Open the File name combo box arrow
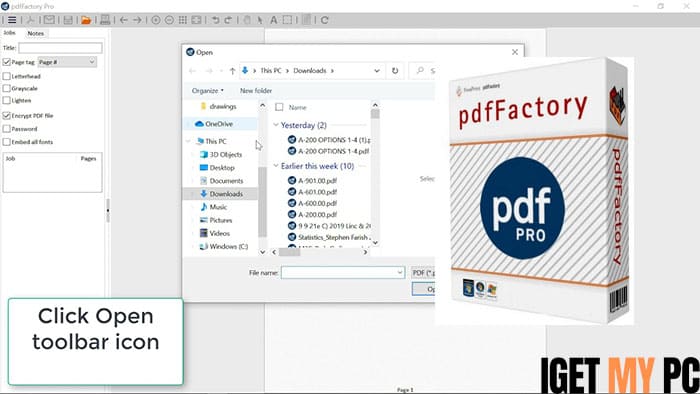 (400, 273)
